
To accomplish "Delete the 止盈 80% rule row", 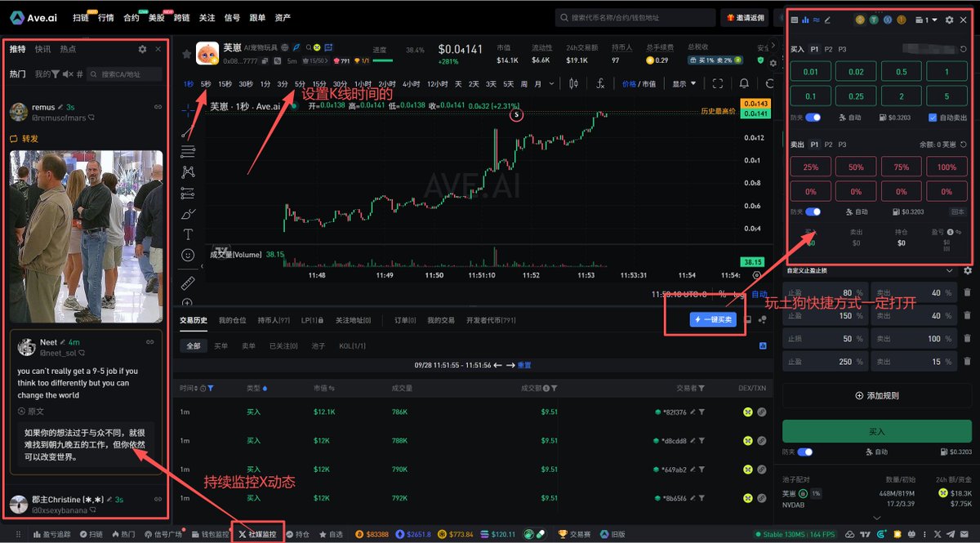I will click(967, 292).
